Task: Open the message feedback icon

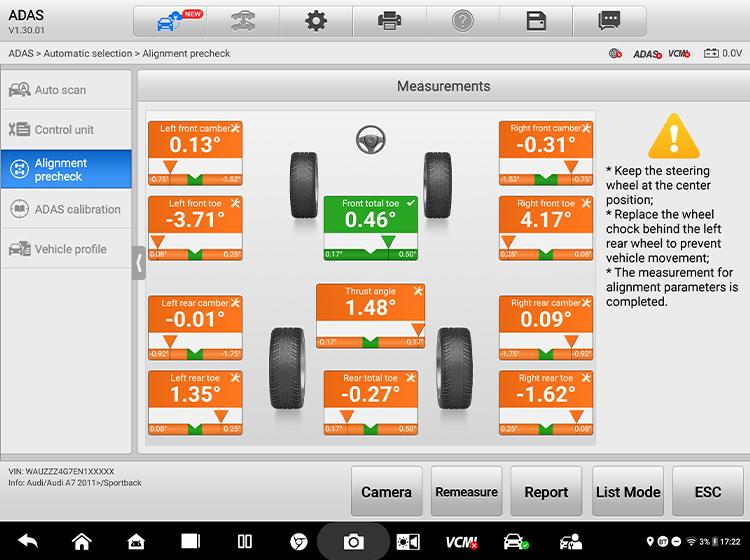Action: [609, 21]
